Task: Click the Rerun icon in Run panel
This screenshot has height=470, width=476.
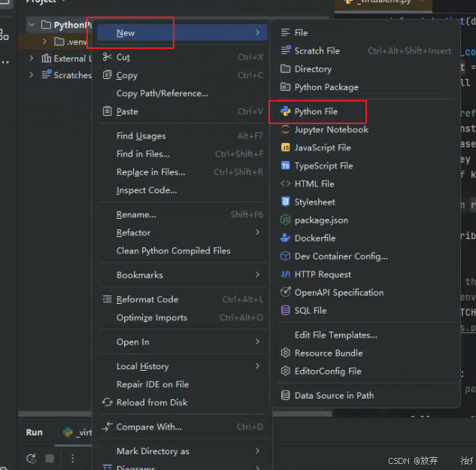Action: click(x=32, y=459)
